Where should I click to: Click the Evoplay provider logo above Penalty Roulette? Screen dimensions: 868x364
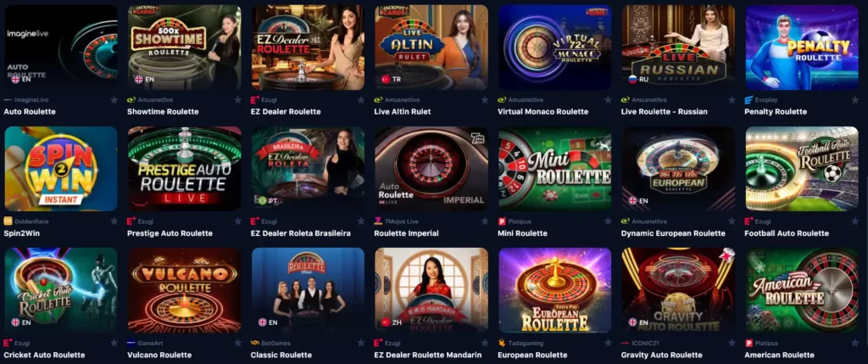pyautogui.click(x=749, y=100)
